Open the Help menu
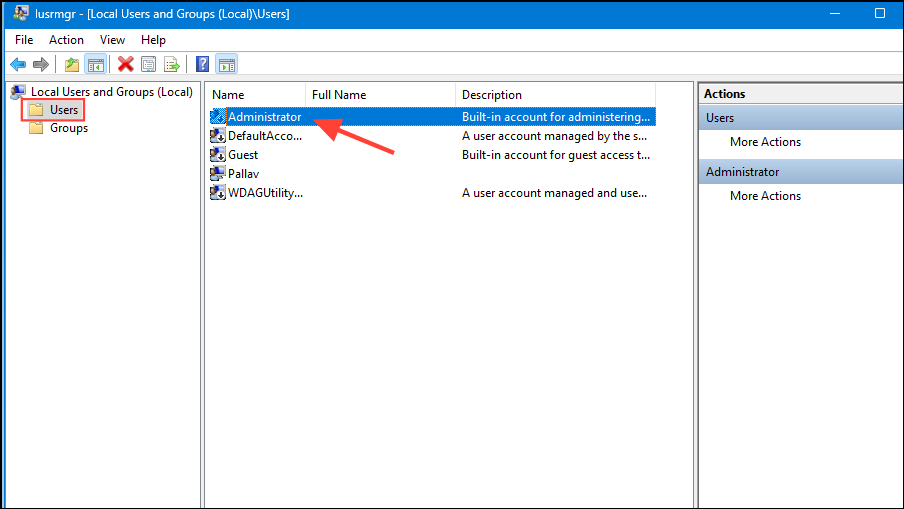904x509 pixels. coord(153,40)
